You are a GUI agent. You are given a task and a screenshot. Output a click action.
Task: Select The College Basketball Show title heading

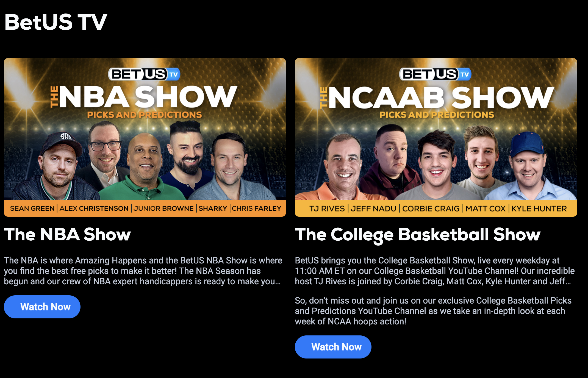pyautogui.click(x=418, y=235)
